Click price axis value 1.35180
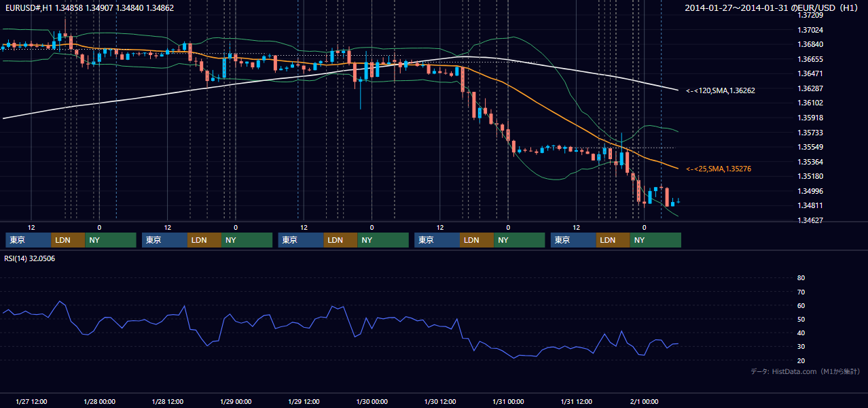 click(810, 176)
